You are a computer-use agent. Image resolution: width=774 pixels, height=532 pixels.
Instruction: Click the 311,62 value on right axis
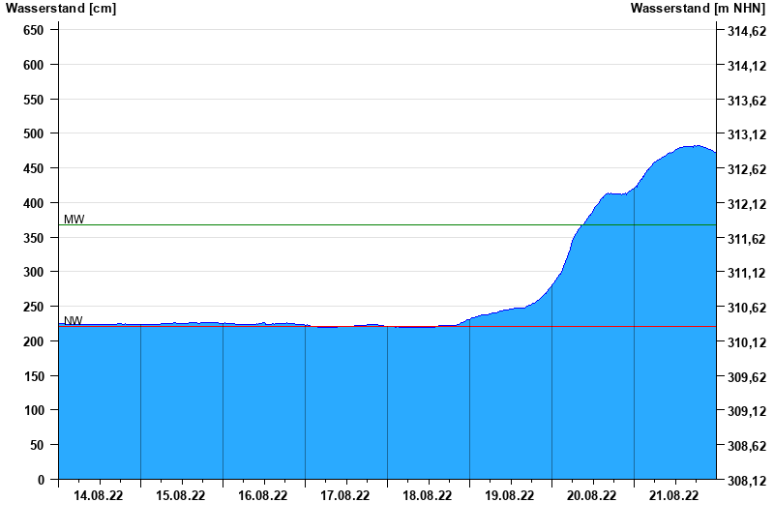(747, 238)
